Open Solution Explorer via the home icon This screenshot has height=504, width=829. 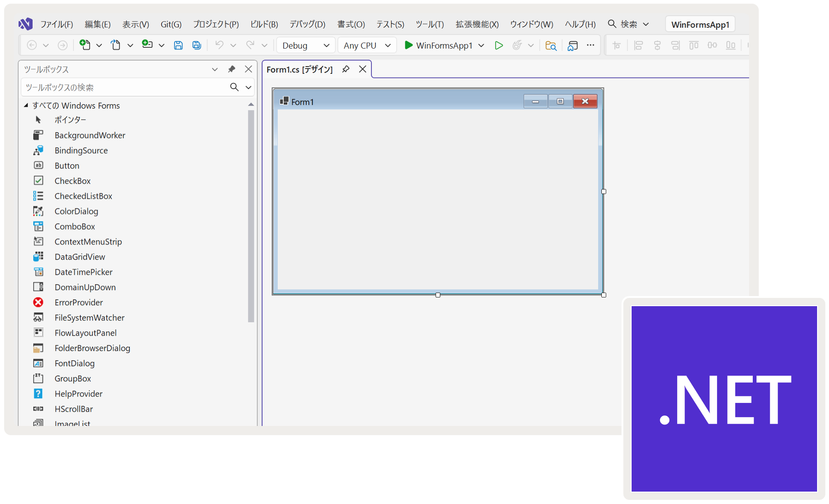[x=572, y=45]
